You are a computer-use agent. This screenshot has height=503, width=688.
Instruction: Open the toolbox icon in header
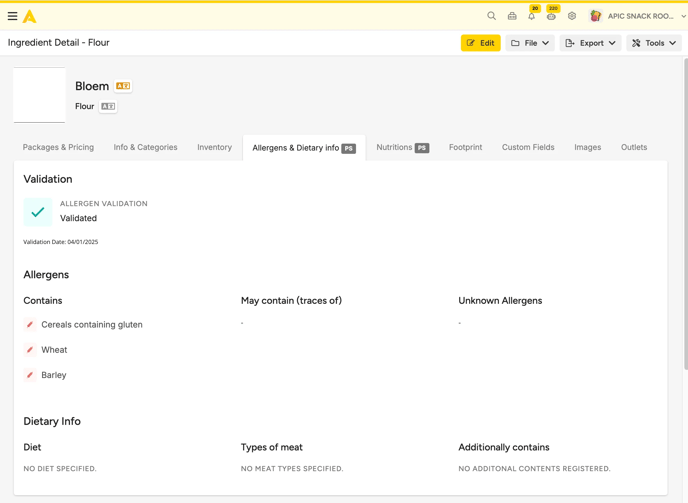(x=512, y=16)
